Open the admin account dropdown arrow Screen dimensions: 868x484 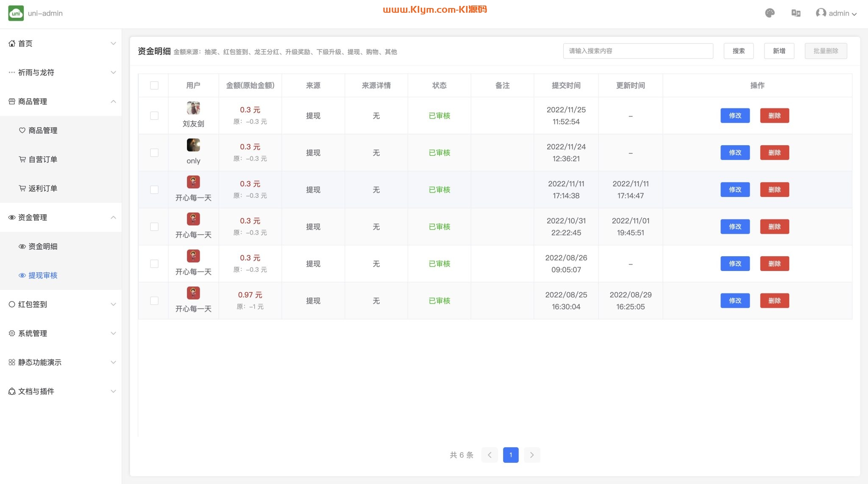(x=854, y=14)
